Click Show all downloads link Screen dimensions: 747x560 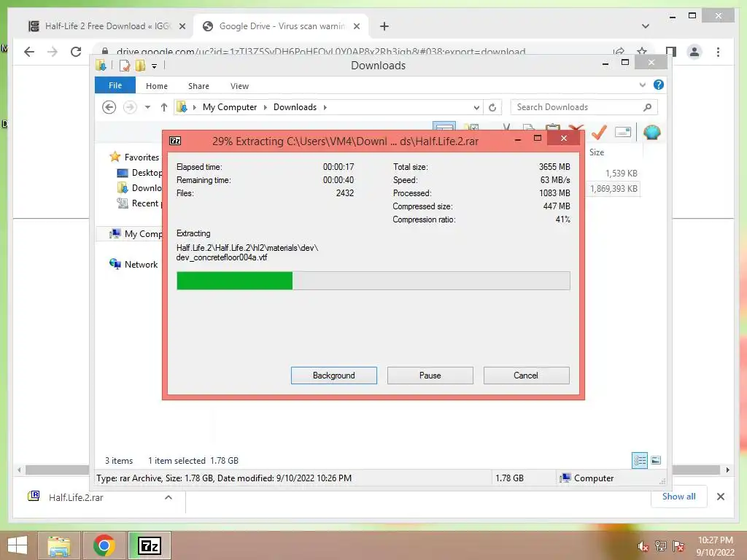[x=679, y=496]
